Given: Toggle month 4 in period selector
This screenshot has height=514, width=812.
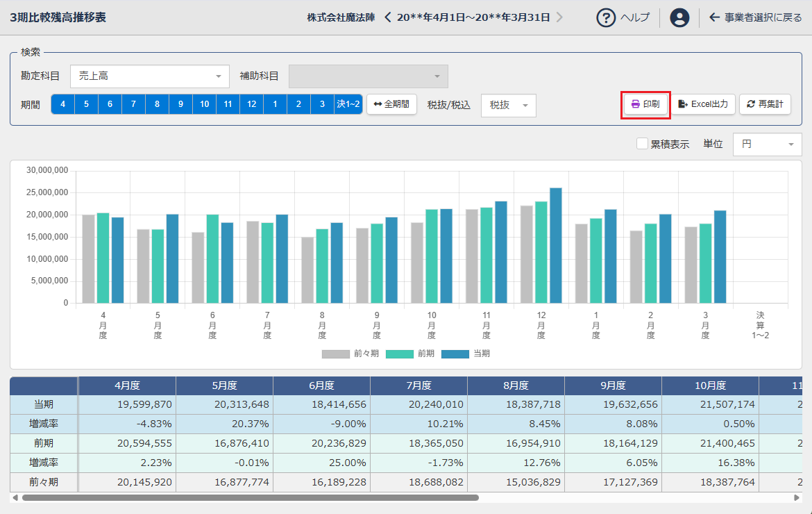Looking at the screenshot, I should pyautogui.click(x=63, y=104).
